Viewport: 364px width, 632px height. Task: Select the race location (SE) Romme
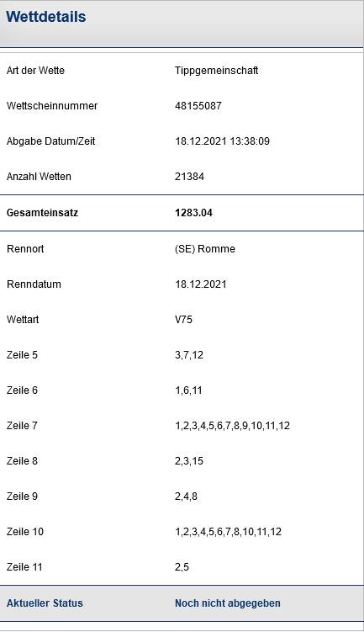[x=205, y=249]
